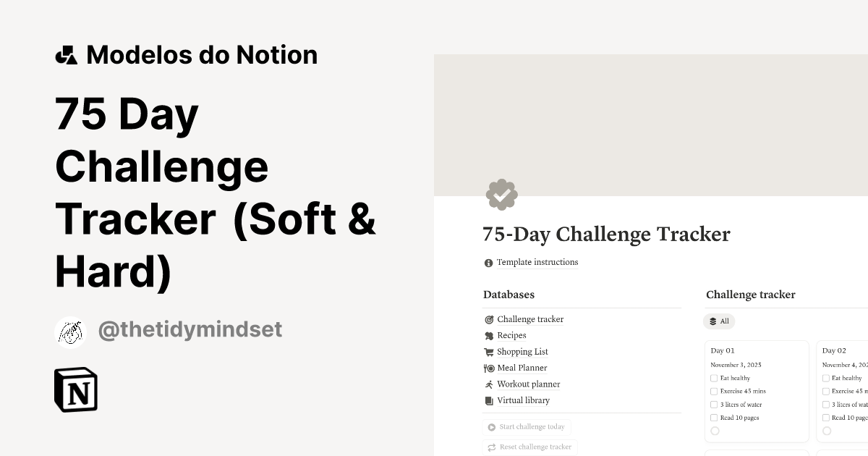Viewport: 868px width, 456px height.
Task: Select the shopping cart icon for Shopping List
Action: pos(488,352)
